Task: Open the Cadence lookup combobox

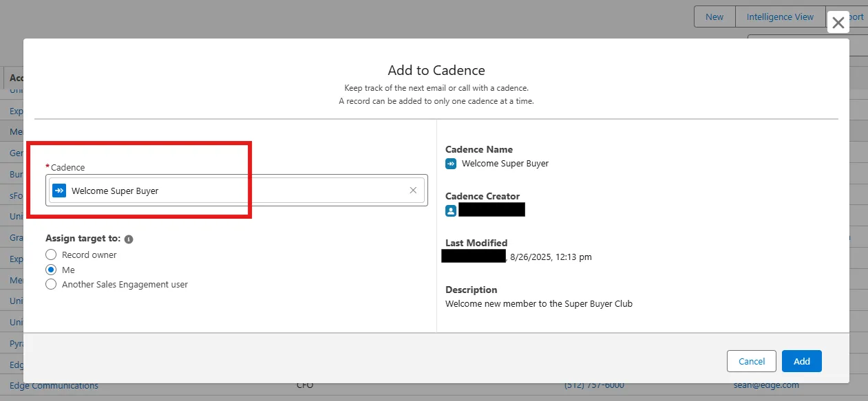Action: pos(234,191)
